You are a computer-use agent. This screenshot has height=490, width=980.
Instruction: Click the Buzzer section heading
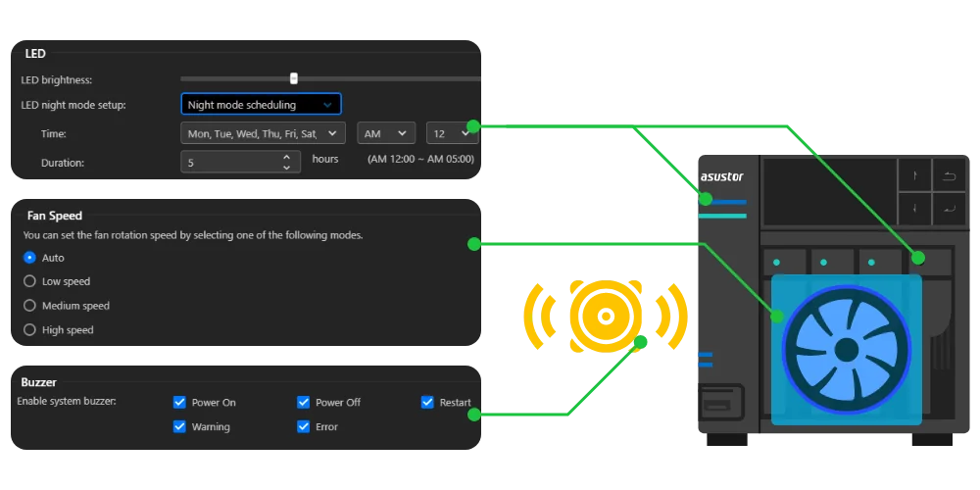tap(39, 382)
